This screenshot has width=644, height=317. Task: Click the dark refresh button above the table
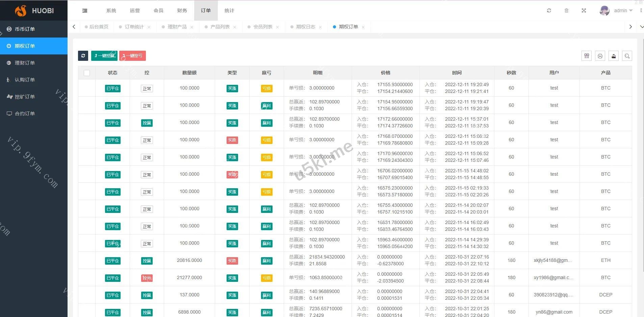pos(83,56)
